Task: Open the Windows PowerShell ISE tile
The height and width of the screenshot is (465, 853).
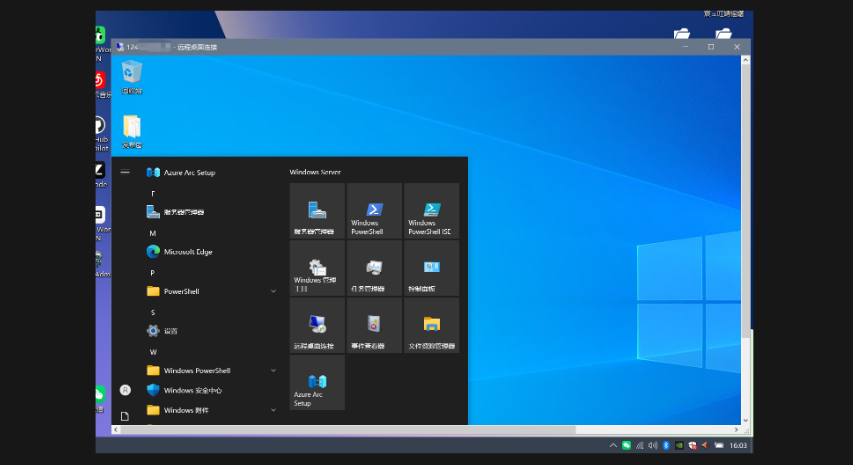Action: pyautogui.click(x=431, y=210)
